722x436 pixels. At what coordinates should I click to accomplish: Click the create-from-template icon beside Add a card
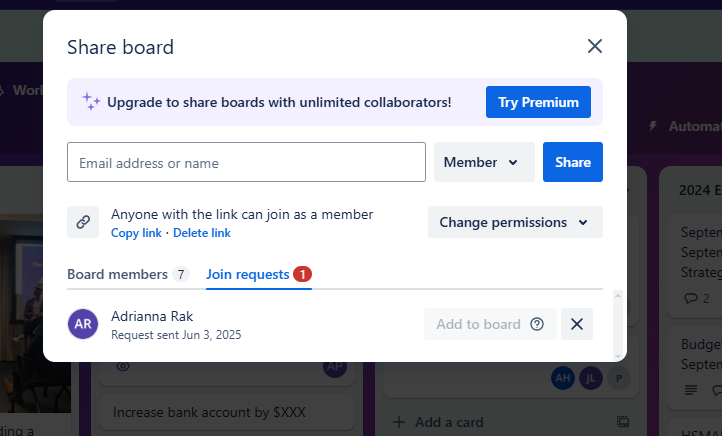pyautogui.click(x=623, y=422)
